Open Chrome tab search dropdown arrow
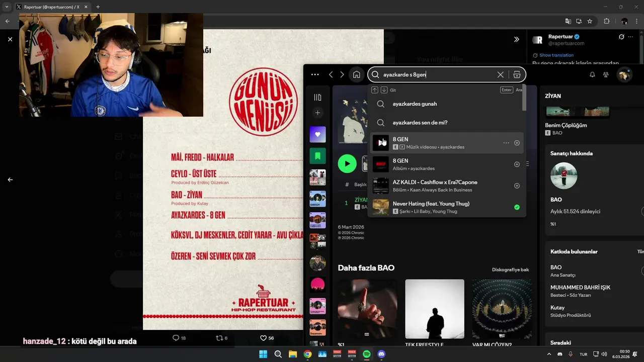The width and height of the screenshot is (644, 362). click(7, 7)
